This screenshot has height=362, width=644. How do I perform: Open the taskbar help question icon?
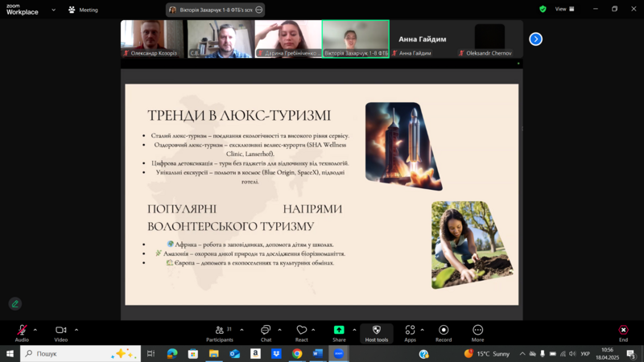[424, 353]
